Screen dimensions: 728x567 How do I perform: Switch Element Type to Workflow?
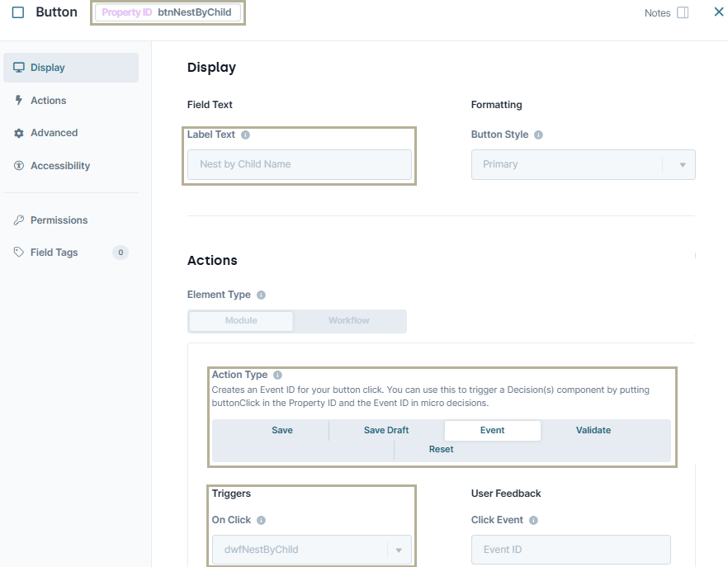click(349, 321)
